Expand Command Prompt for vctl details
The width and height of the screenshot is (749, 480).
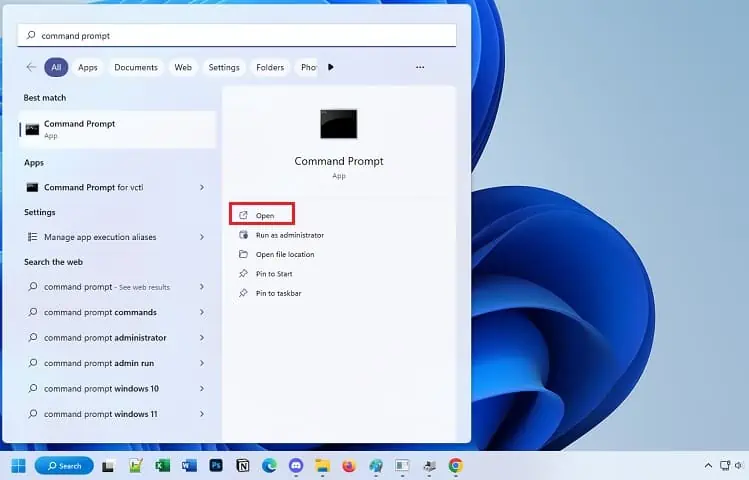click(x=202, y=187)
